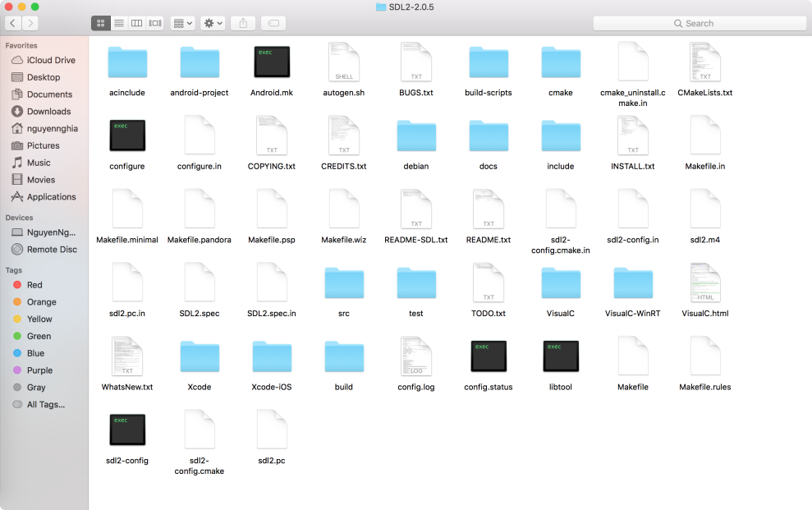The height and width of the screenshot is (510, 812).
Task: Open the Action gear dropdown menu
Action: click(x=213, y=23)
